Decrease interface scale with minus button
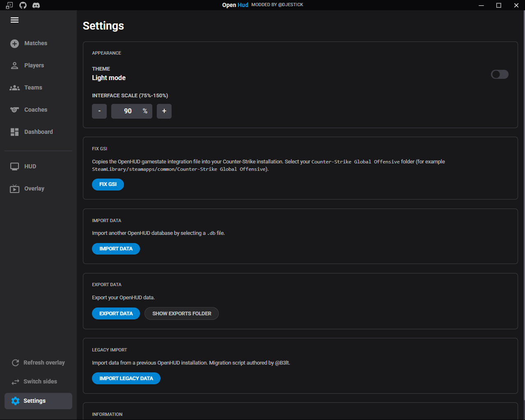This screenshot has width=525, height=420. click(x=99, y=111)
